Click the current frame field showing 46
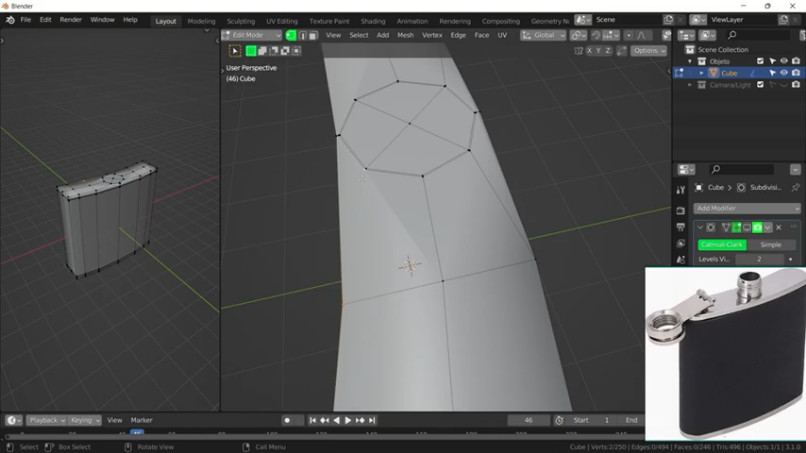The image size is (806, 453). point(528,420)
